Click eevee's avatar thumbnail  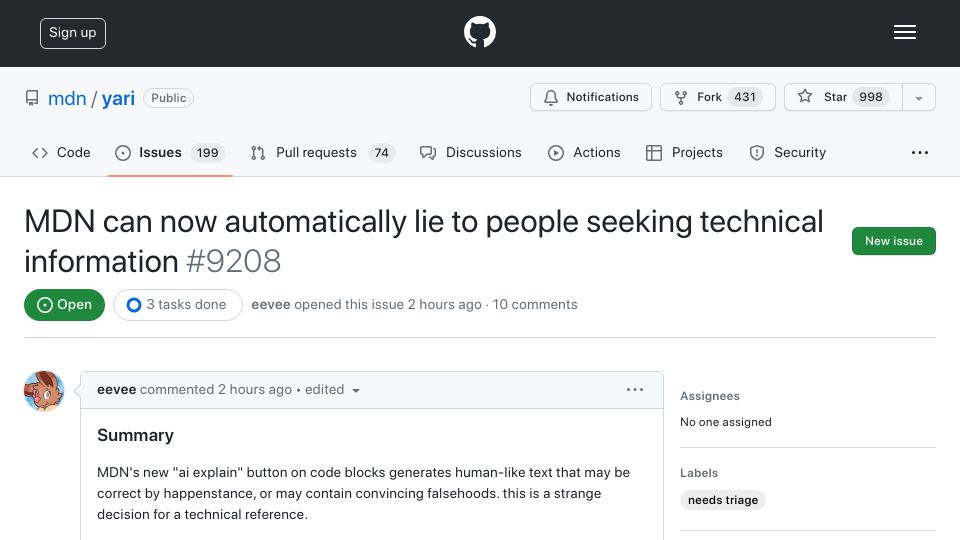[44, 391]
